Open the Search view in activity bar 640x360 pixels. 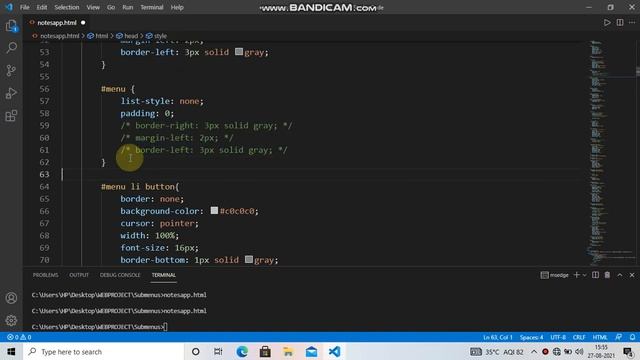pyautogui.click(x=11, y=48)
